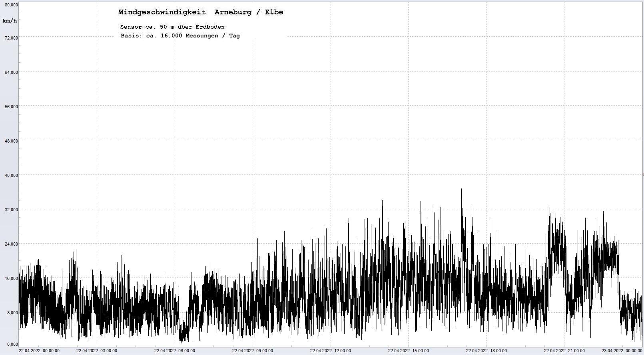Select the 22.04.2022 03:00:00 time label
644x355 pixels.
click(97, 351)
